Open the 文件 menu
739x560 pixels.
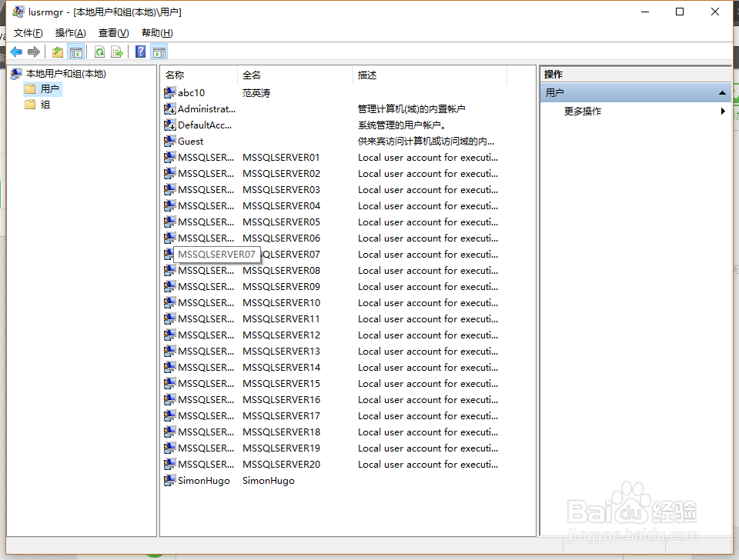(28, 32)
